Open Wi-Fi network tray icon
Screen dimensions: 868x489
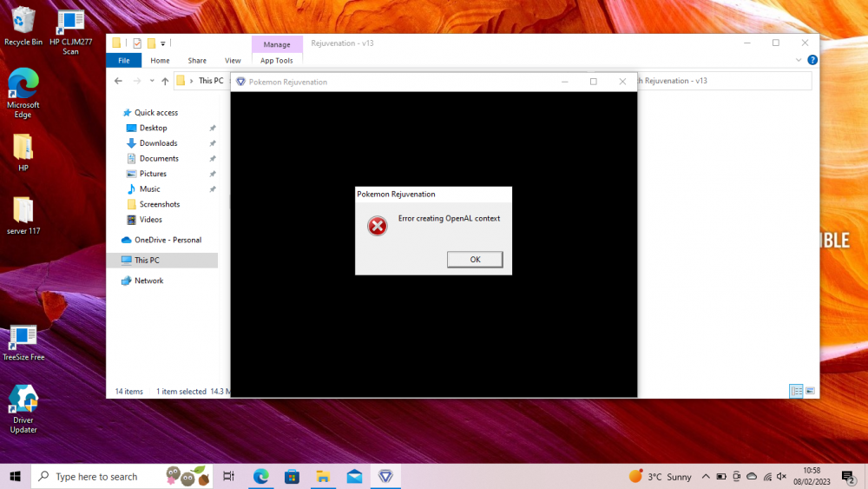767,476
